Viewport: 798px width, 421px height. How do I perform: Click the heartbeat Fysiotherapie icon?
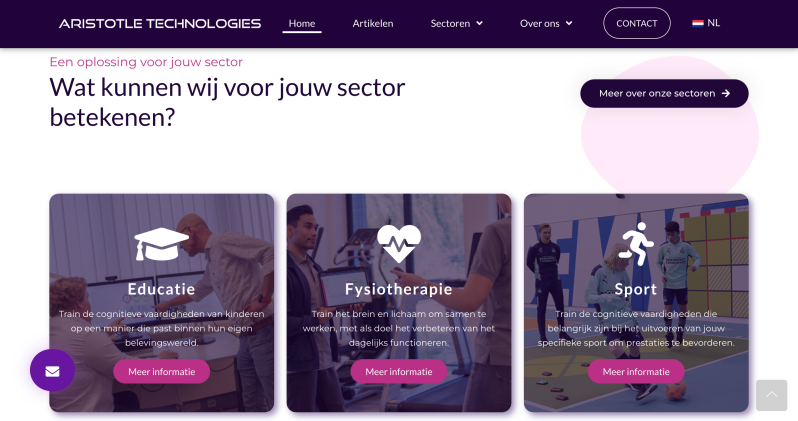tap(399, 243)
